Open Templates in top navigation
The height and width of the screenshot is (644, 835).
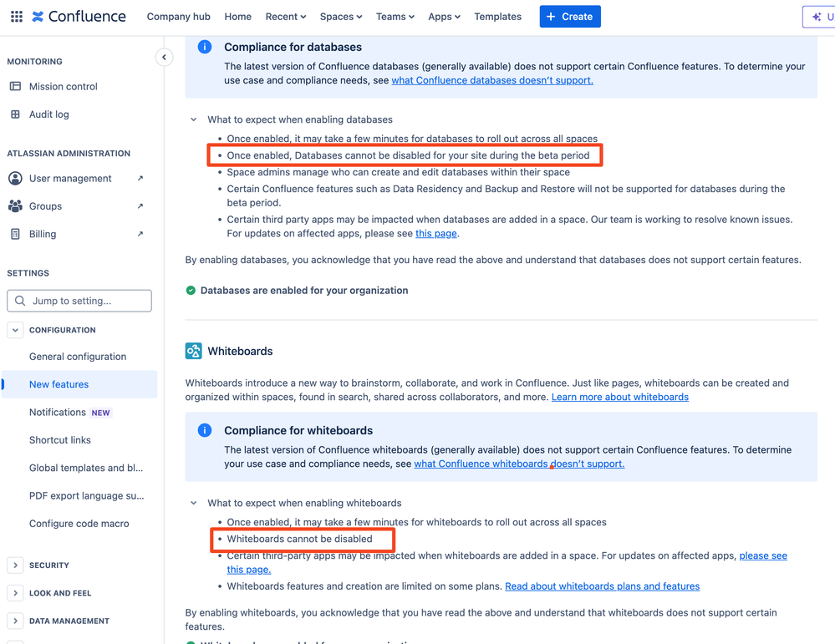pos(498,17)
